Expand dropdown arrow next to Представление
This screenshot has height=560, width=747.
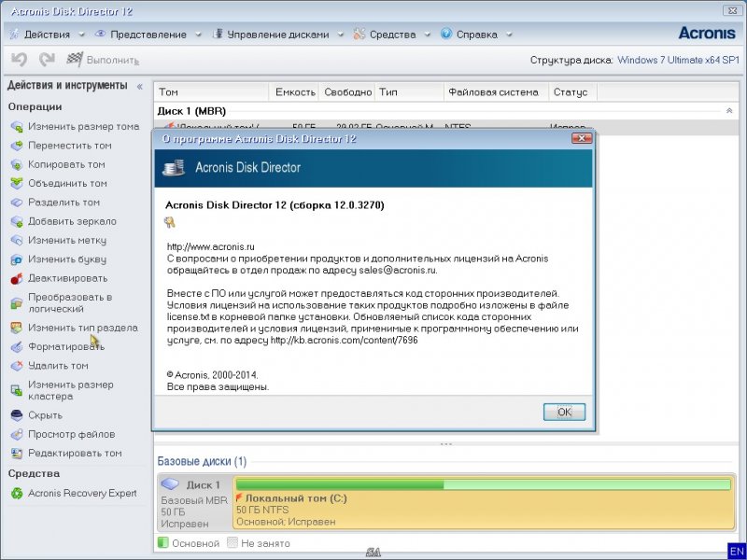click(198, 35)
